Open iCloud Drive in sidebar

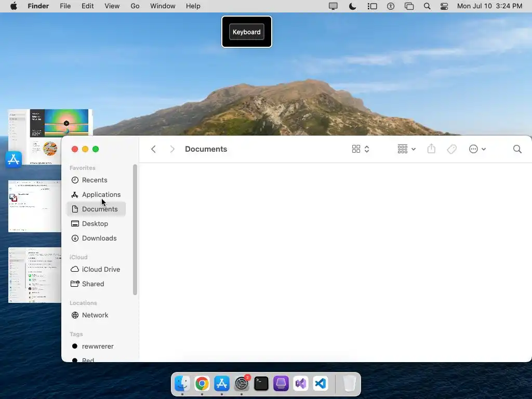click(x=96, y=270)
